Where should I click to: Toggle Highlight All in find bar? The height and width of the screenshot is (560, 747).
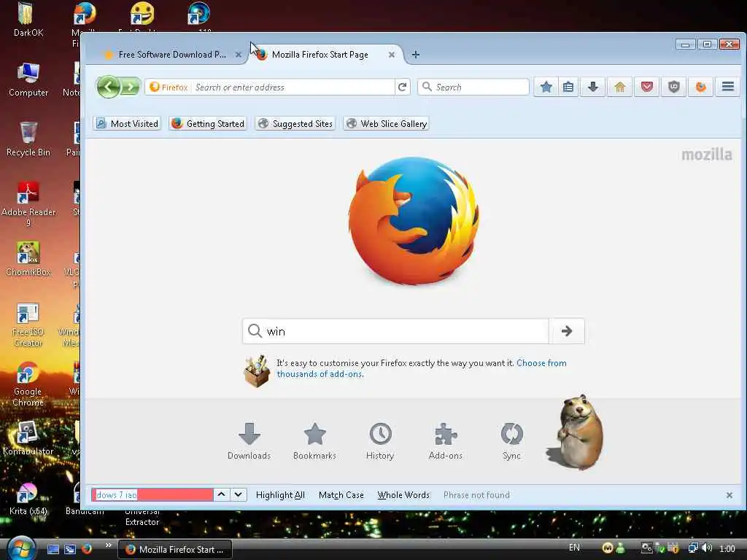coord(280,495)
